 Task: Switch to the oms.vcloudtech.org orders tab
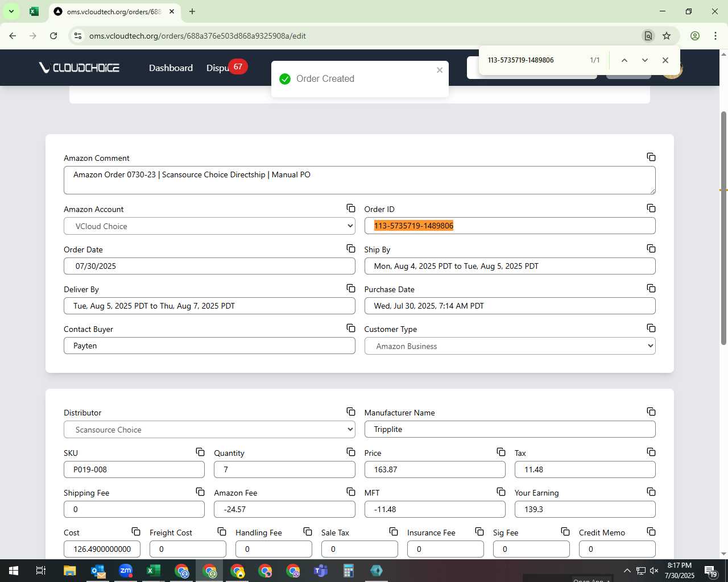click(x=114, y=11)
